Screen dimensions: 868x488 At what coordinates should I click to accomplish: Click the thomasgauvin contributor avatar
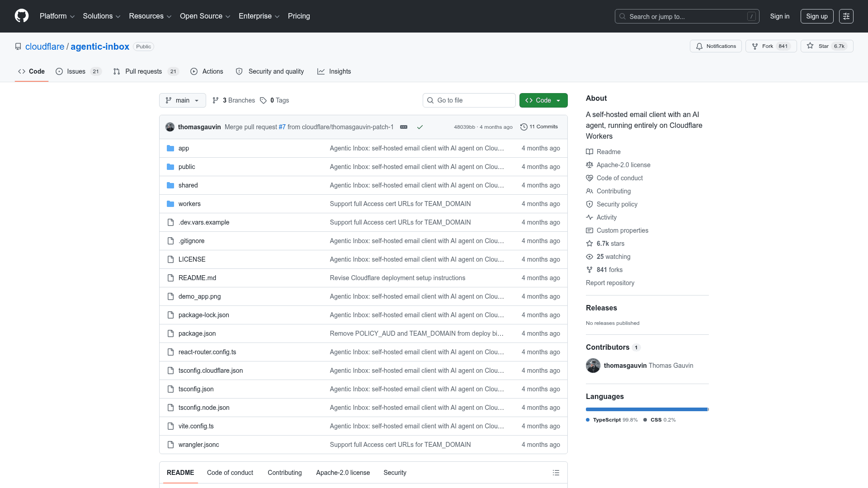coord(593,366)
